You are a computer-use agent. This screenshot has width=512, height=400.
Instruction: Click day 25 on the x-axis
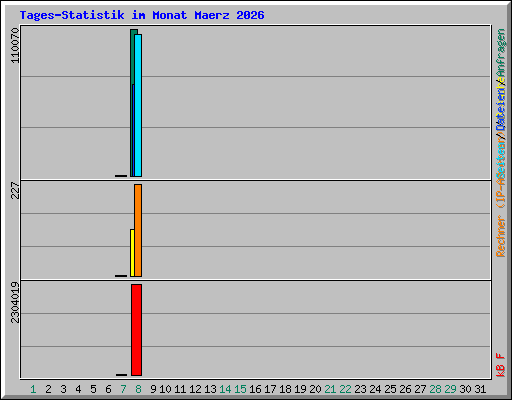coord(390,389)
